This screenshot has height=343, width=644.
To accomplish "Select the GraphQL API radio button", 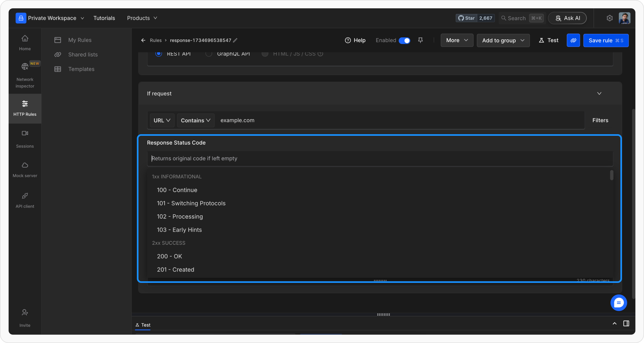I will coord(209,54).
